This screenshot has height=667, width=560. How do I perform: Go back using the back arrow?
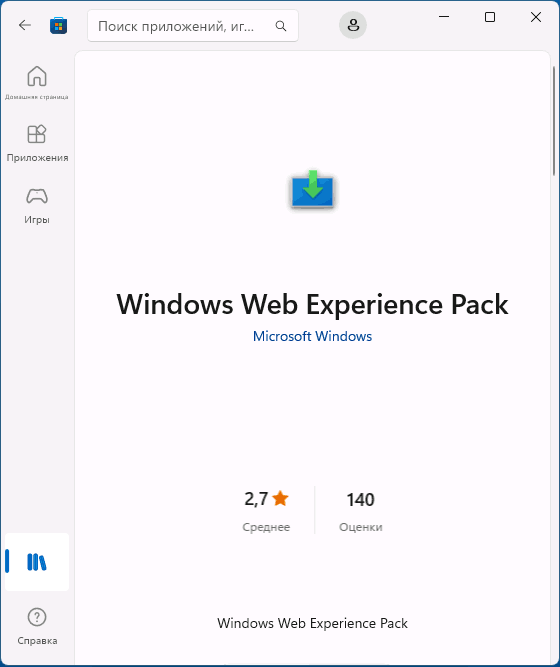[x=25, y=26]
